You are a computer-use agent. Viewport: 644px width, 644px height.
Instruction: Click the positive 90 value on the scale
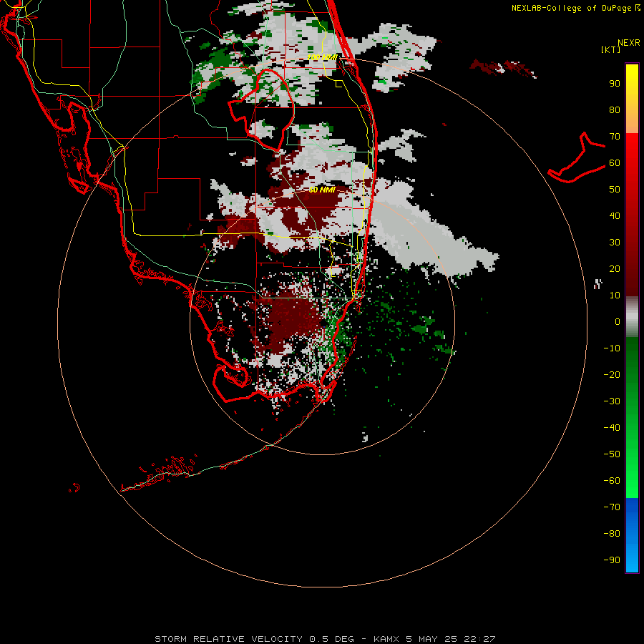tap(615, 84)
